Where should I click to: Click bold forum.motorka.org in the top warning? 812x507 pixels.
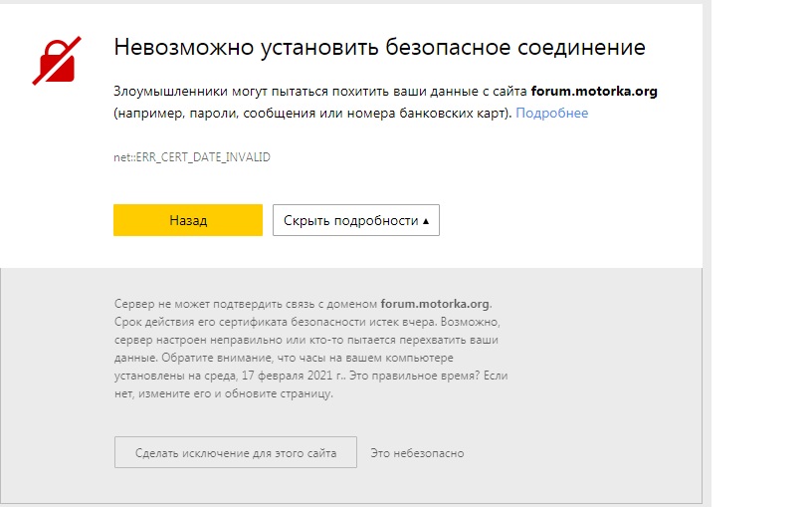(x=594, y=91)
